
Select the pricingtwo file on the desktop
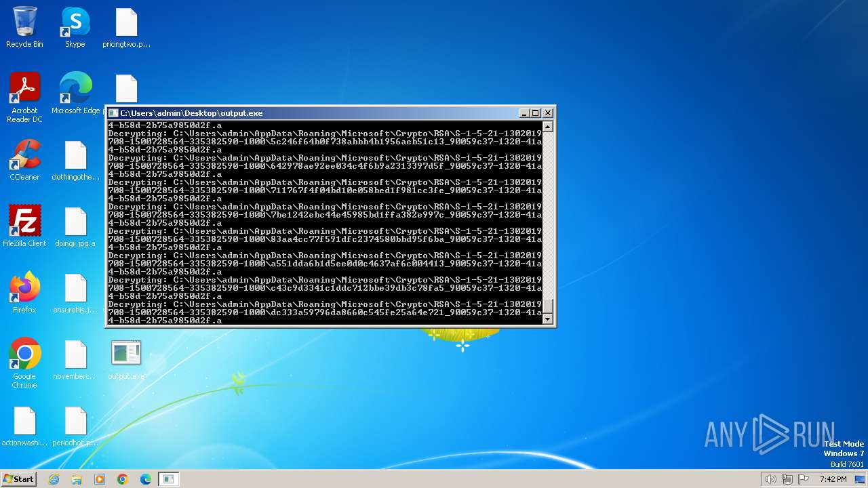point(126,27)
